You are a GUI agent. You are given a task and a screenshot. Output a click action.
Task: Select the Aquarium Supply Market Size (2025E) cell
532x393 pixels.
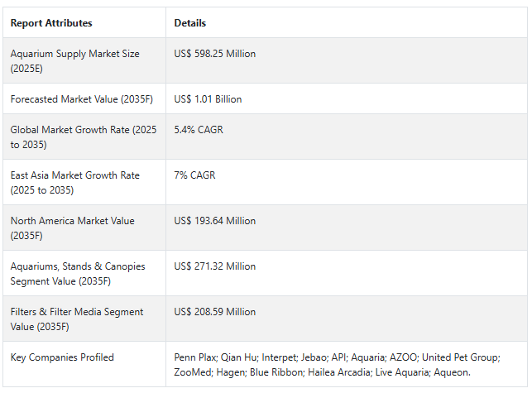point(75,60)
